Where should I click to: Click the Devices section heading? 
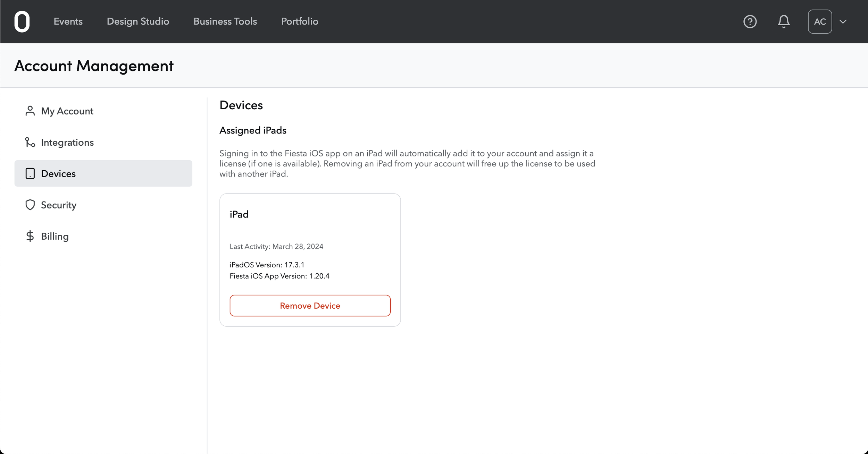(241, 105)
